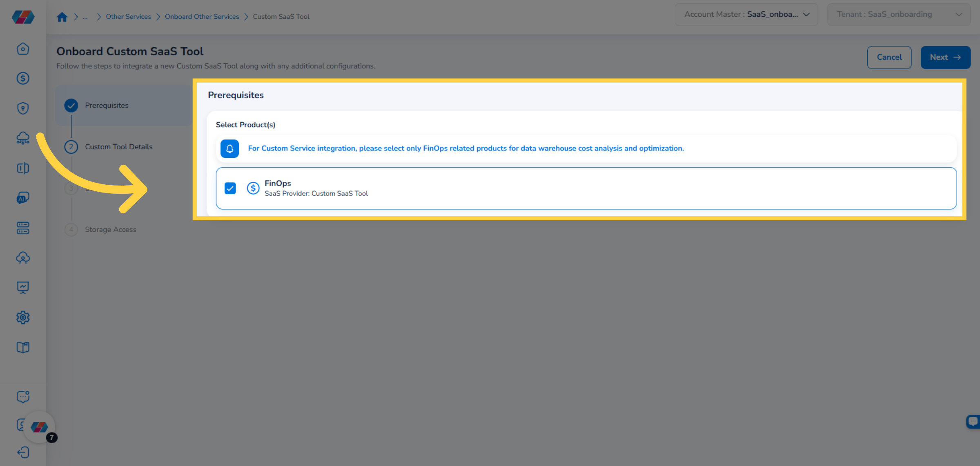
Task: Select the Storage Access step
Action: (x=110, y=230)
